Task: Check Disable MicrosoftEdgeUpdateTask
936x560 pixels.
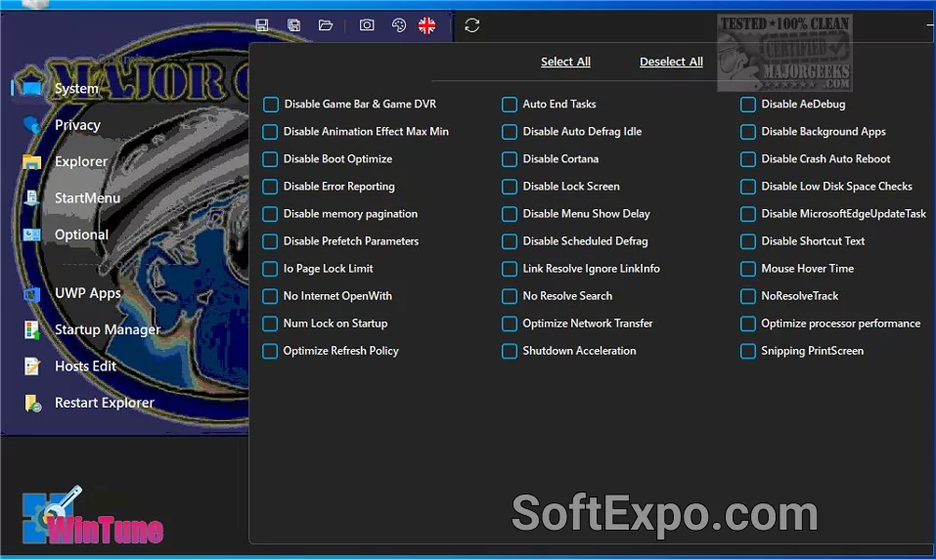Action: [x=748, y=214]
